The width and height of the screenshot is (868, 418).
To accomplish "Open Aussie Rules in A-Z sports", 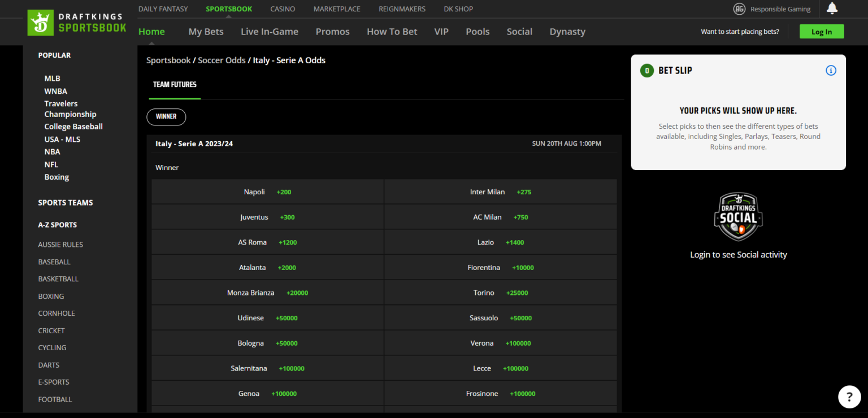I will click(x=60, y=245).
